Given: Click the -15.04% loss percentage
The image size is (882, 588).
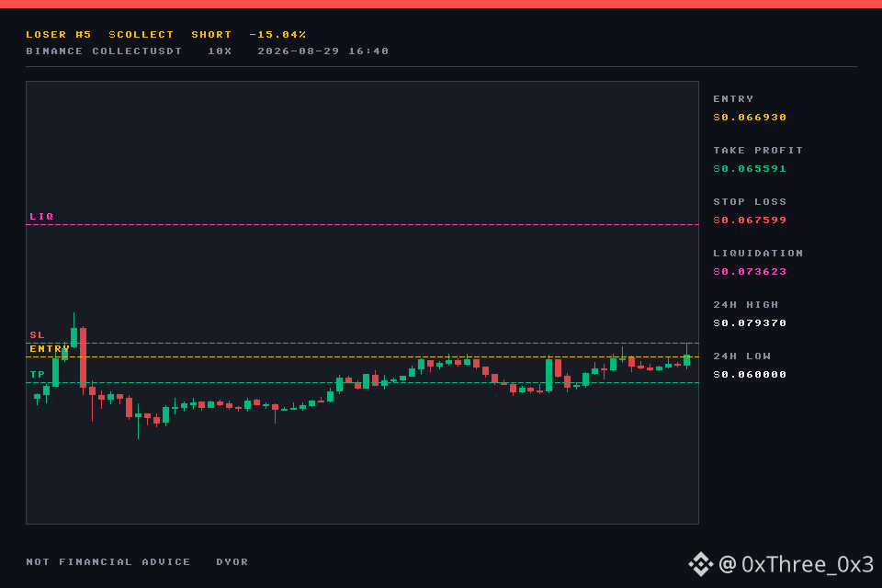Looking at the screenshot, I should [277, 34].
